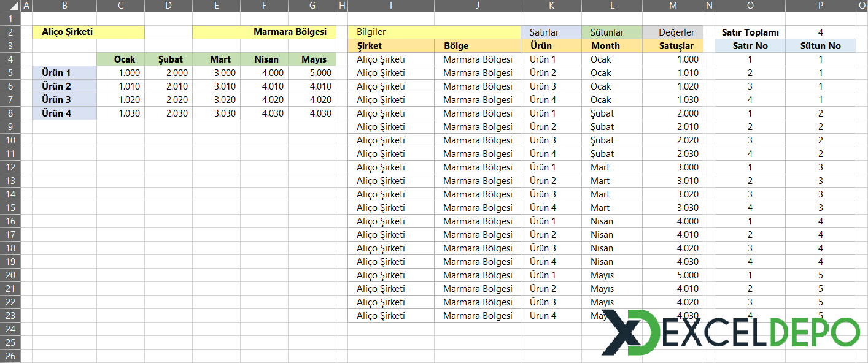The width and height of the screenshot is (868, 363).
Task: Select the Mayıs month header cell
Action: point(312,59)
